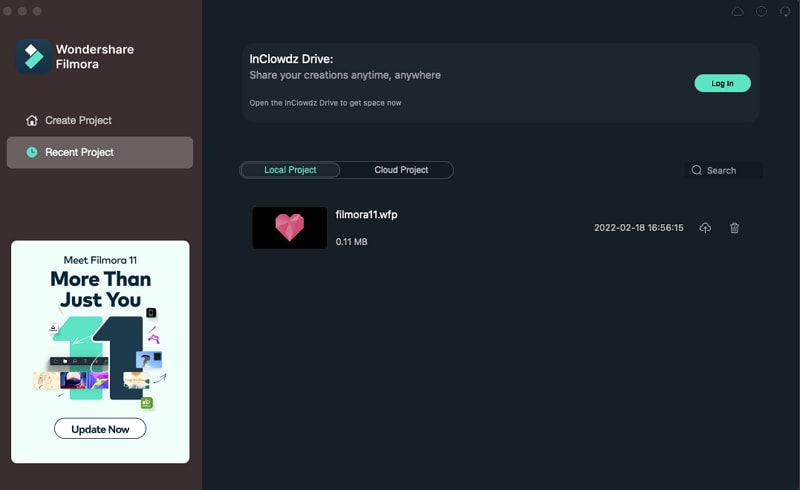Upload filmora11.wfp to the cloud
Image resolution: width=800 pixels, height=490 pixels.
pos(705,228)
